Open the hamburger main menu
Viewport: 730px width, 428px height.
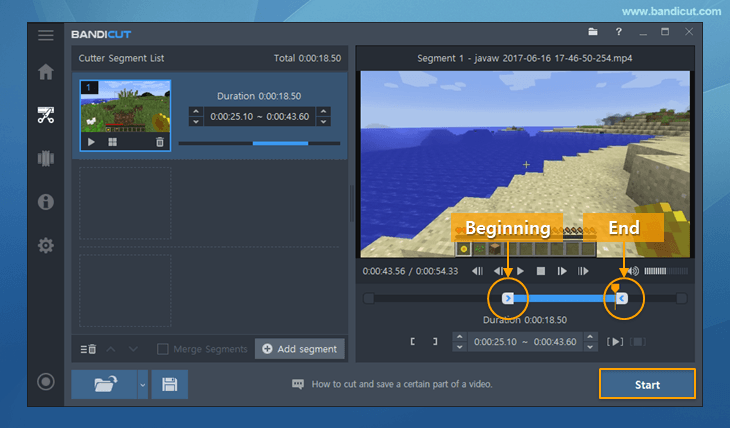click(x=46, y=35)
